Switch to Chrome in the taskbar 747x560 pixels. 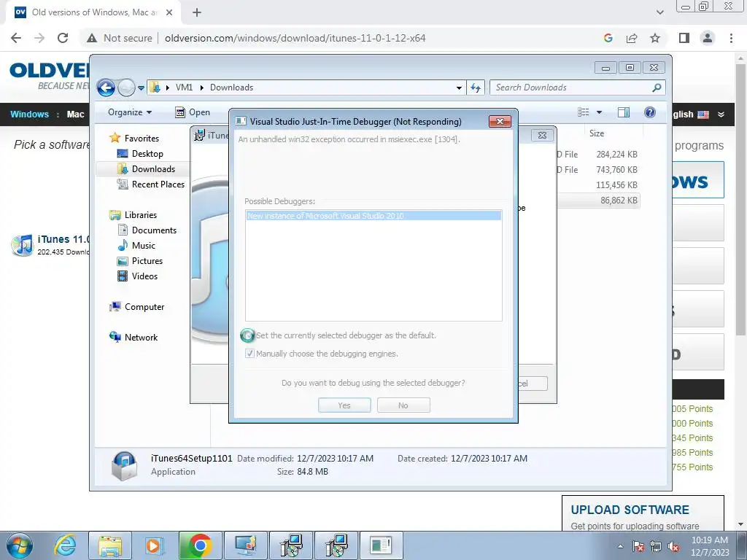[x=200, y=545]
